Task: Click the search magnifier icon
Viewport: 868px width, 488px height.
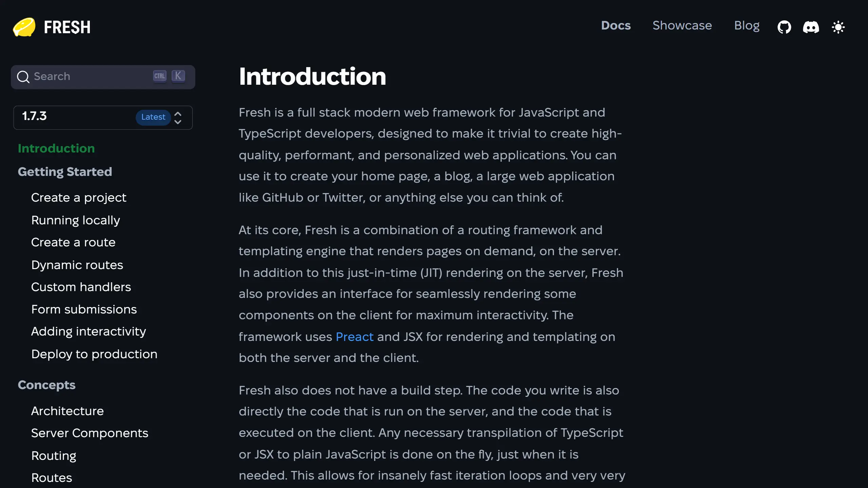Action: point(23,77)
